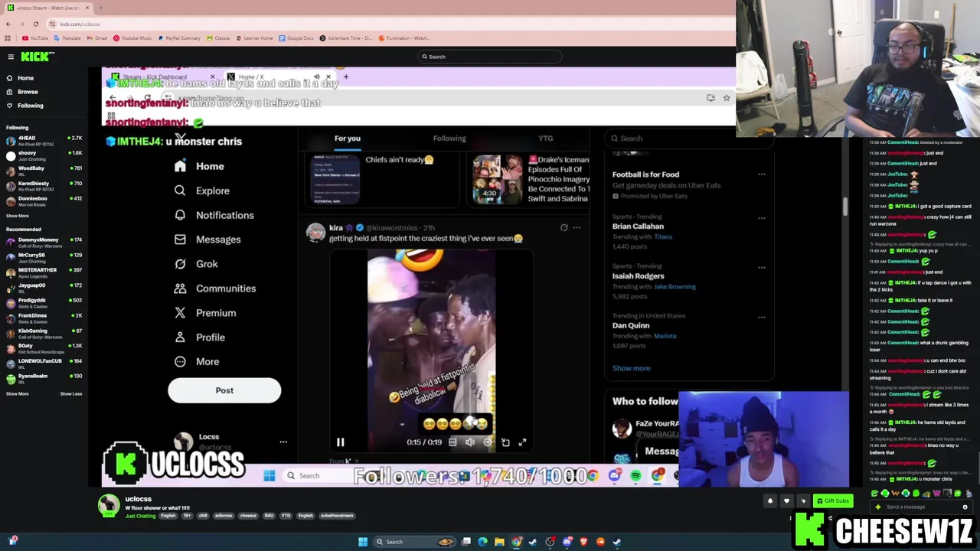
Task: Open options for Brian Callahan trend
Action: [761, 218]
